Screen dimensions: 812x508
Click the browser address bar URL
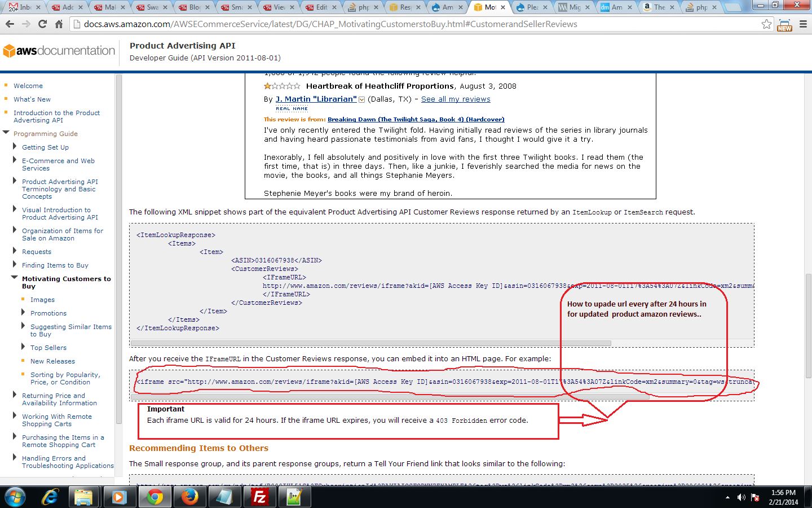330,24
